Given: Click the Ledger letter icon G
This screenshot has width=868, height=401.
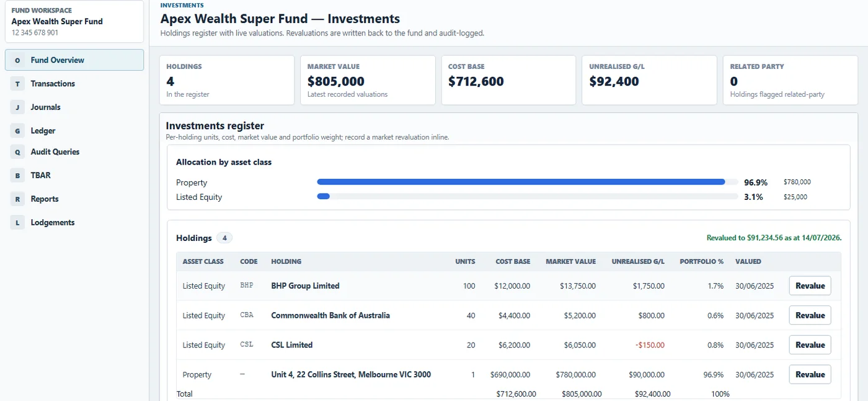Looking at the screenshot, I should (17, 131).
